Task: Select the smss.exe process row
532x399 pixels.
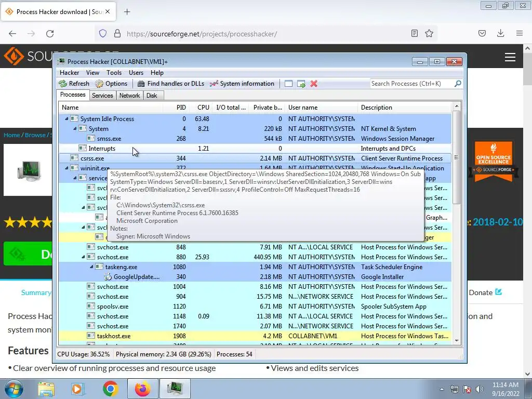Action: coord(255,138)
